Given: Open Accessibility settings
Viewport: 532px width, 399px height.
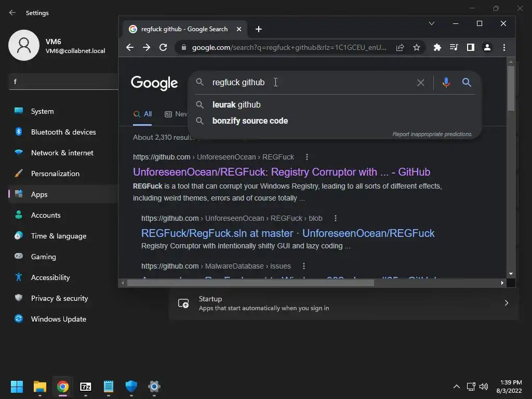Looking at the screenshot, I should coord(63,277).
